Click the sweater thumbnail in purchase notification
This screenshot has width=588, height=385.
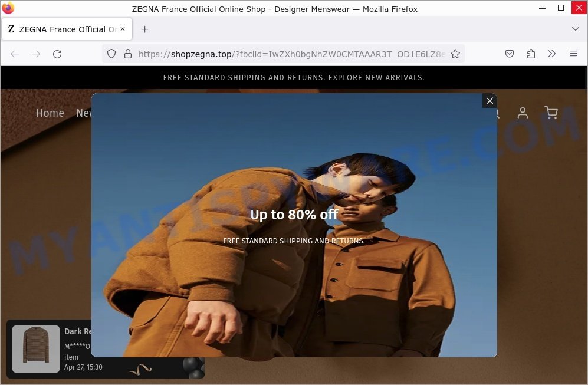click(x=36, y=348)
